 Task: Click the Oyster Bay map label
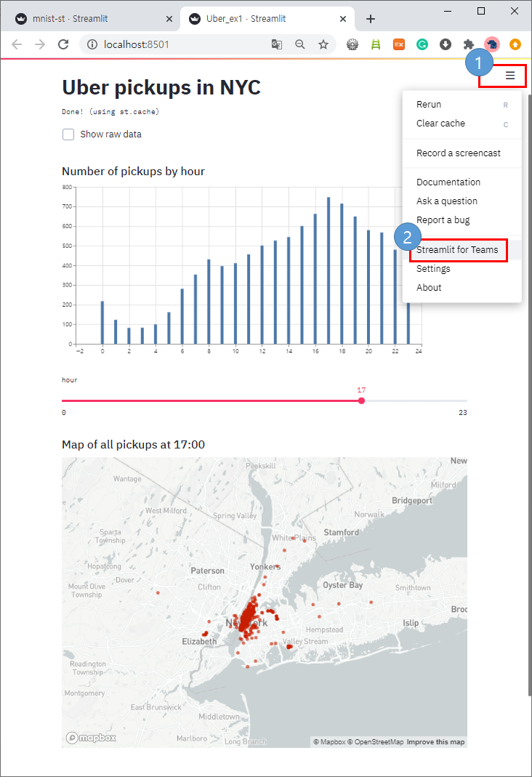(343, 585)
